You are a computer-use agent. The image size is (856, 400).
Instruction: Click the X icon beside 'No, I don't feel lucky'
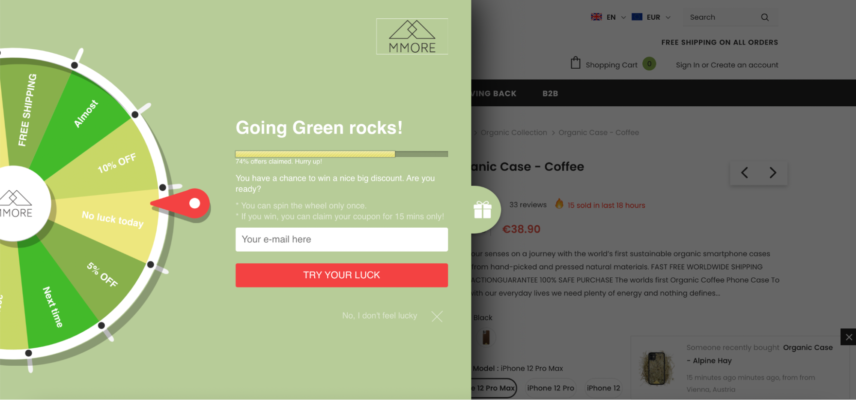[437, 317]
